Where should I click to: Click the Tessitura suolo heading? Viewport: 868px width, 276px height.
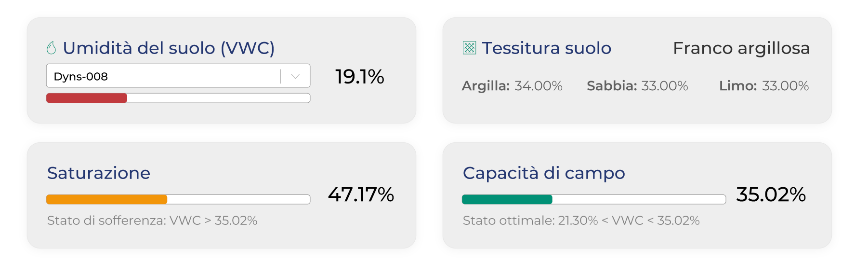[546, 48]
